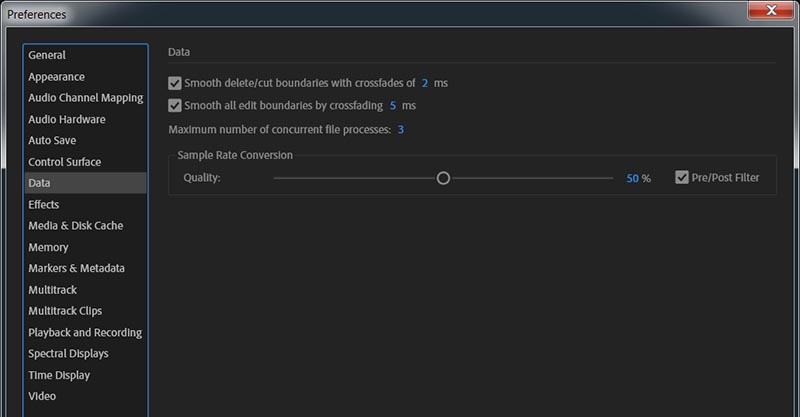Open the Effects preferences

coord(85,204)
